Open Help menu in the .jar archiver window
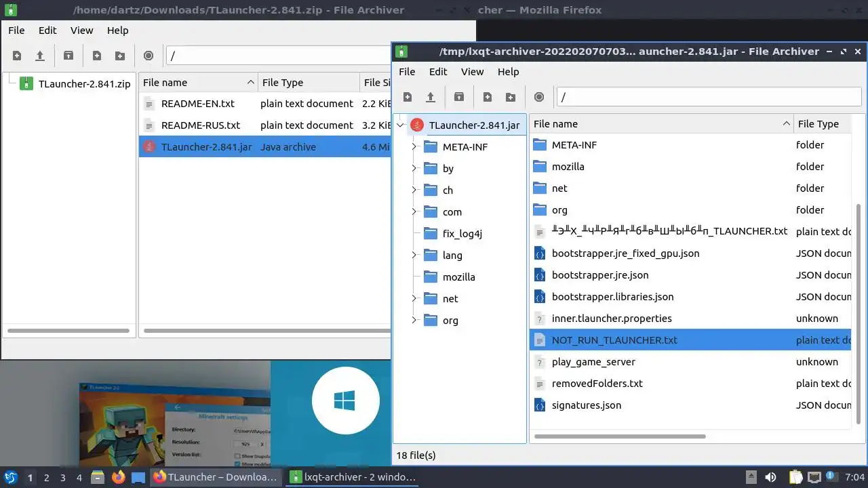The height and width of the screenshot is (488, 868). [x=508, y=72]
